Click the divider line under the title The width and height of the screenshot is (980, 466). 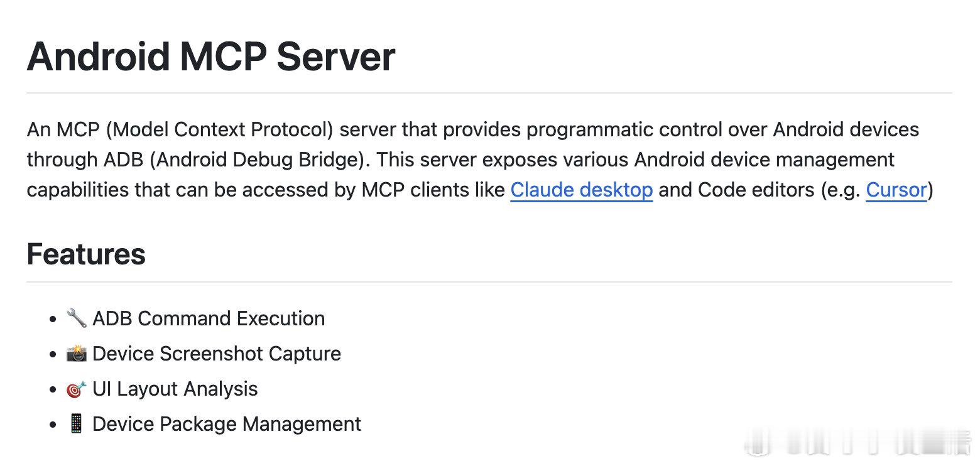click(489, 93)
